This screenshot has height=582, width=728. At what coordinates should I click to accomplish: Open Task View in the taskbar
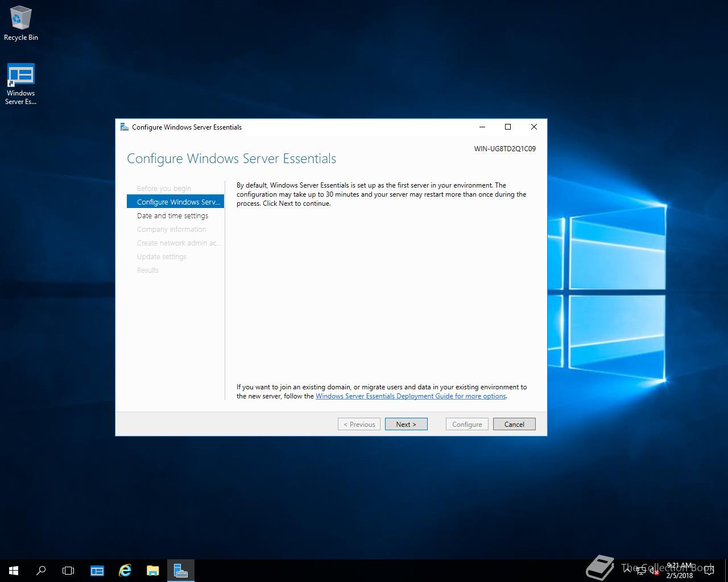point(68,571)
